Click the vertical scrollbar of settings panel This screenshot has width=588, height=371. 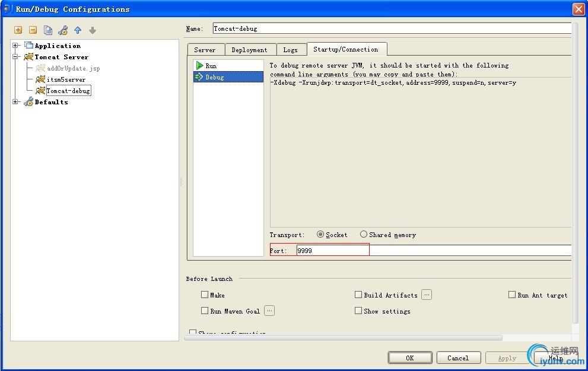pos(576,172)
